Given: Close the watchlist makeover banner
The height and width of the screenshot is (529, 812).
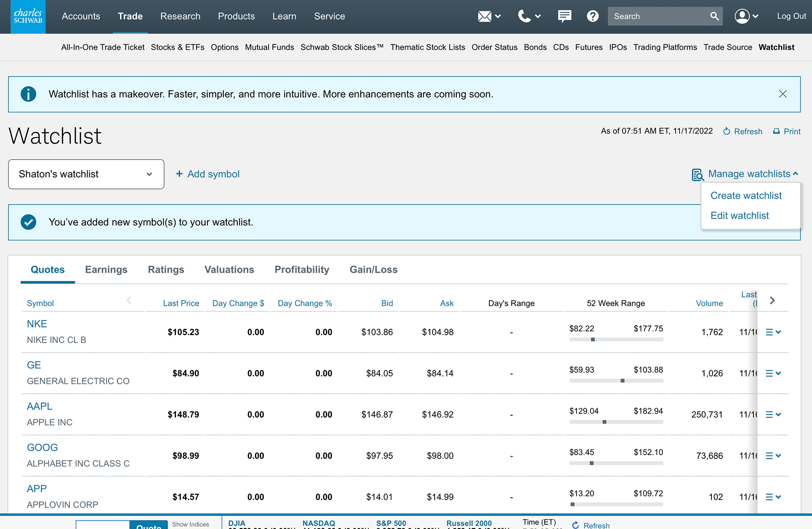Looking at the screenshot, I should tap(783, 94).
